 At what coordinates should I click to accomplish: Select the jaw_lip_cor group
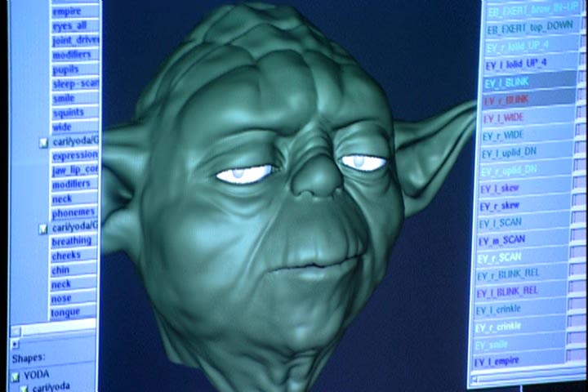click(74, 170)
